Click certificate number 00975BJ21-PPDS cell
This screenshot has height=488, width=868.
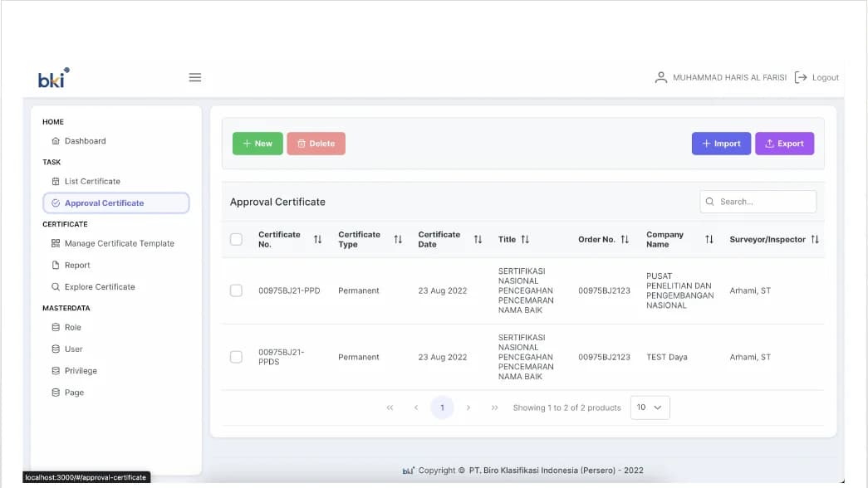(x=282, y=357)
